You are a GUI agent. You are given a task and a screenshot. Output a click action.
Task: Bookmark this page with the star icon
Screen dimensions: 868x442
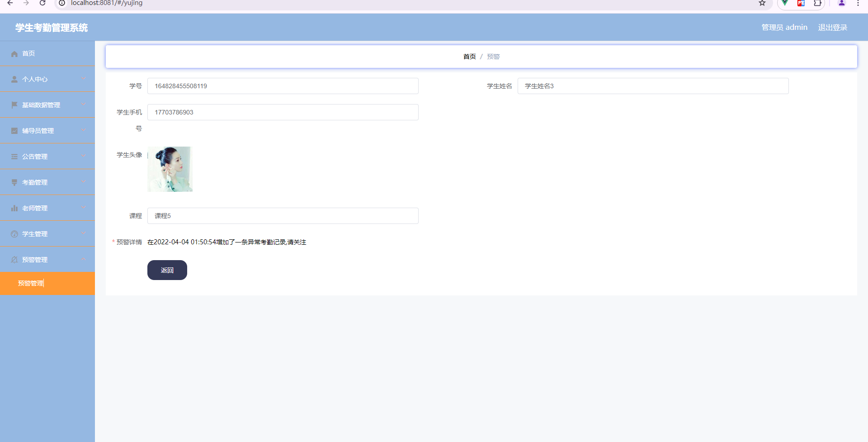click(x=762, y=3)
